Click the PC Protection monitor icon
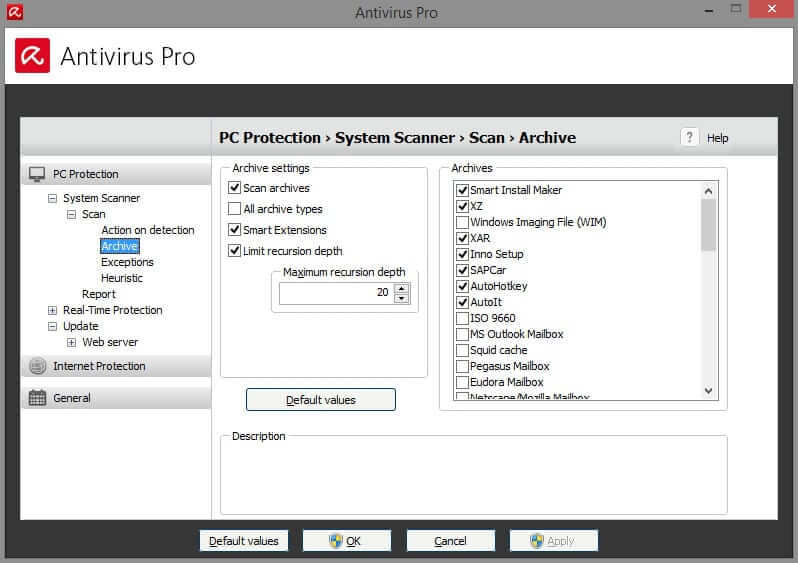798x563 pixels. coord(37,174)
